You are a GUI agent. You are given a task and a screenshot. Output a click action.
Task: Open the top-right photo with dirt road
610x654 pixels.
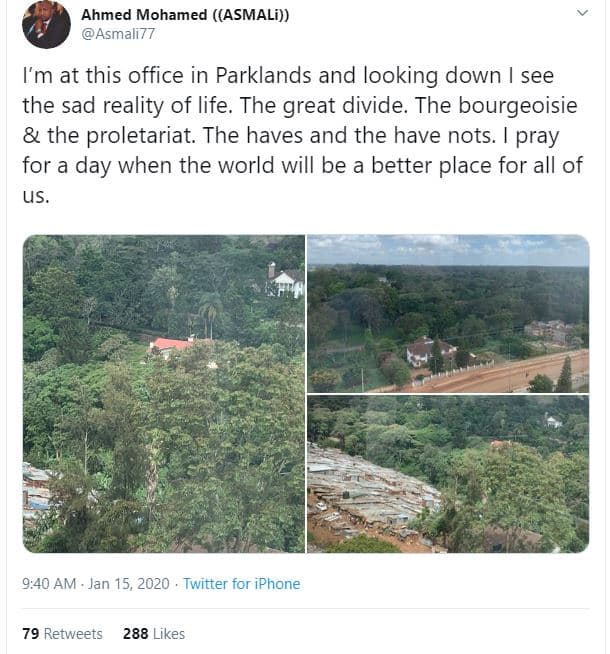448,313
